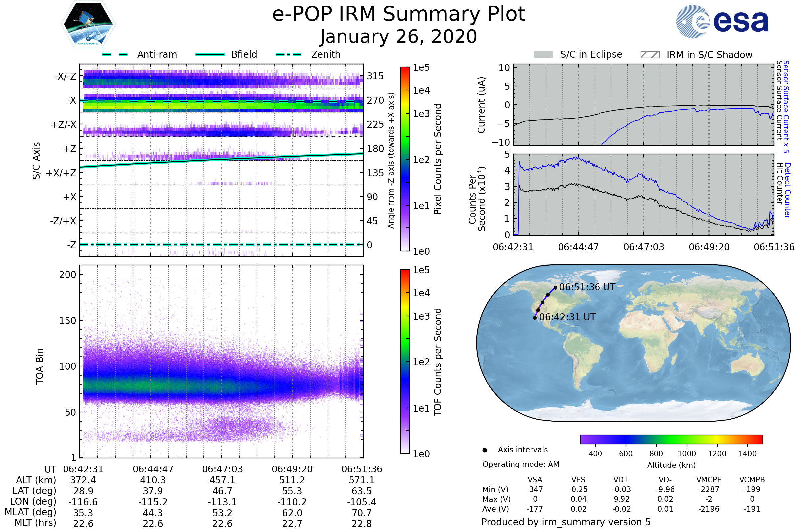The image size is (798, 532).
Task: Click the CASSIOPE satellite mission logo
Action: tap(88, 24)
